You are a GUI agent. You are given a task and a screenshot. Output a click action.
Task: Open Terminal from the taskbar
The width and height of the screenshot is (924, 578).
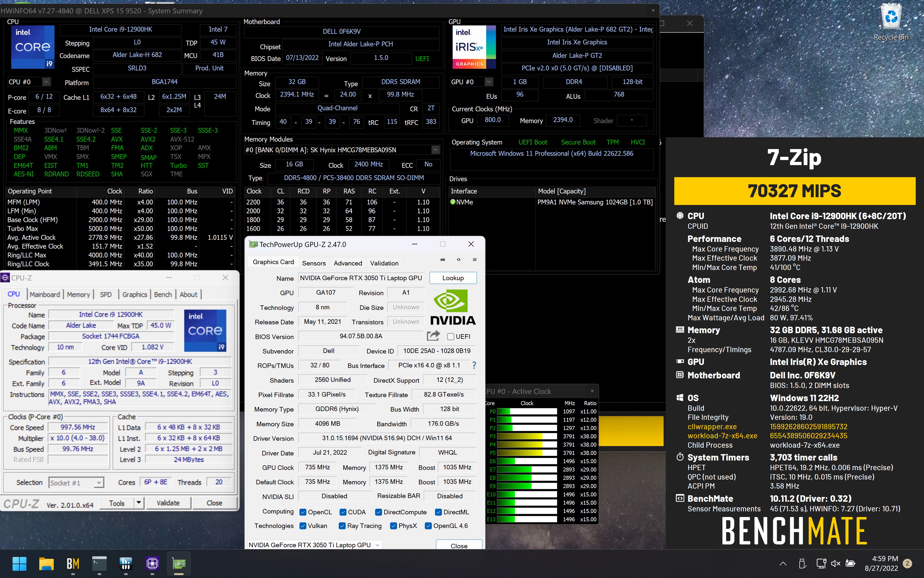coord(99,564)
